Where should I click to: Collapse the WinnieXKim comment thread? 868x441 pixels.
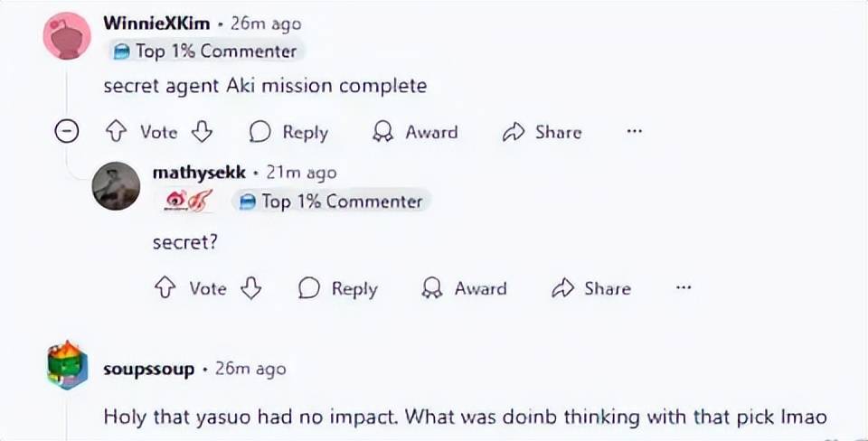66,132
